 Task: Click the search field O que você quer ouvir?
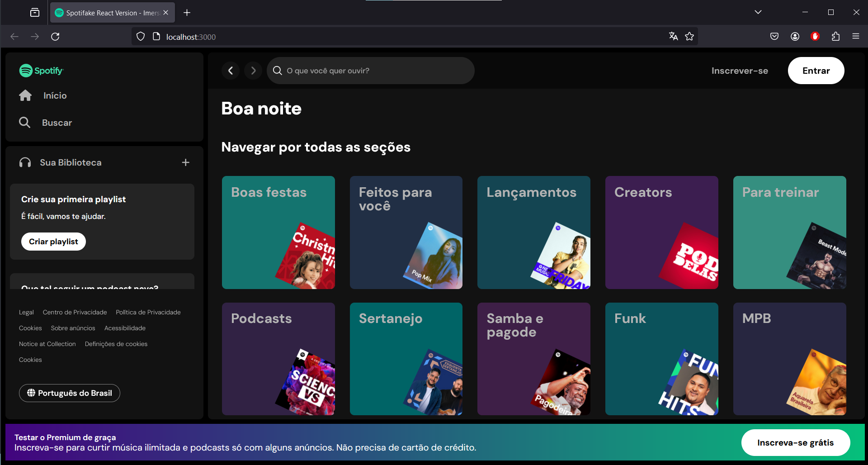[371, 71]
